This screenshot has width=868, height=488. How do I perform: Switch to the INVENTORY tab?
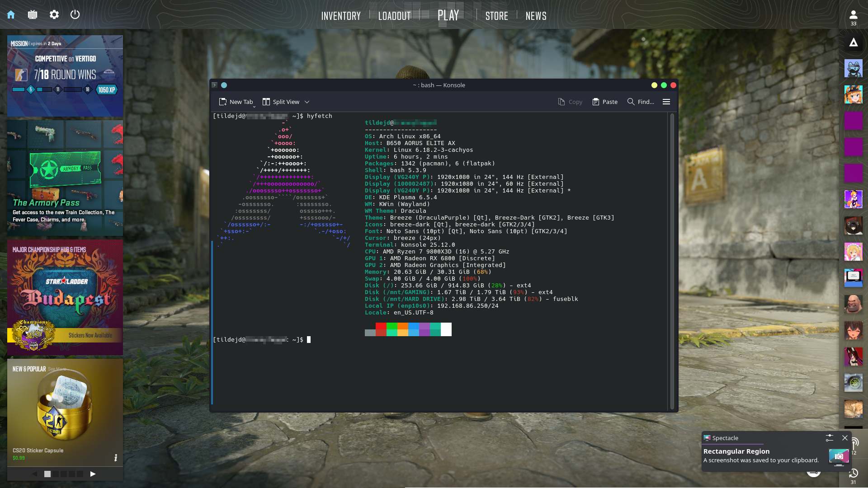(341, 16)
